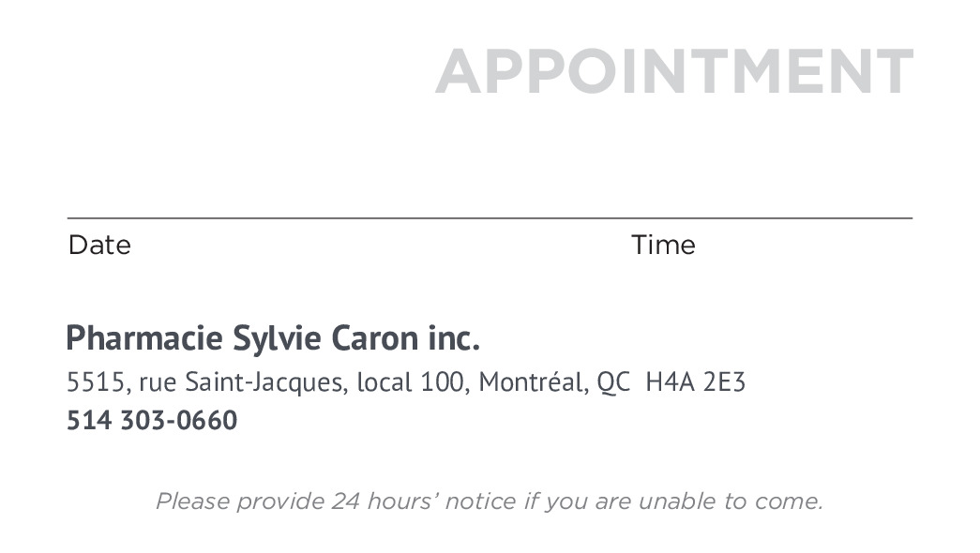Click the postal code H4A 2E3
The height and width of the screenshot is (553, 980).
[x=695, y=382]
